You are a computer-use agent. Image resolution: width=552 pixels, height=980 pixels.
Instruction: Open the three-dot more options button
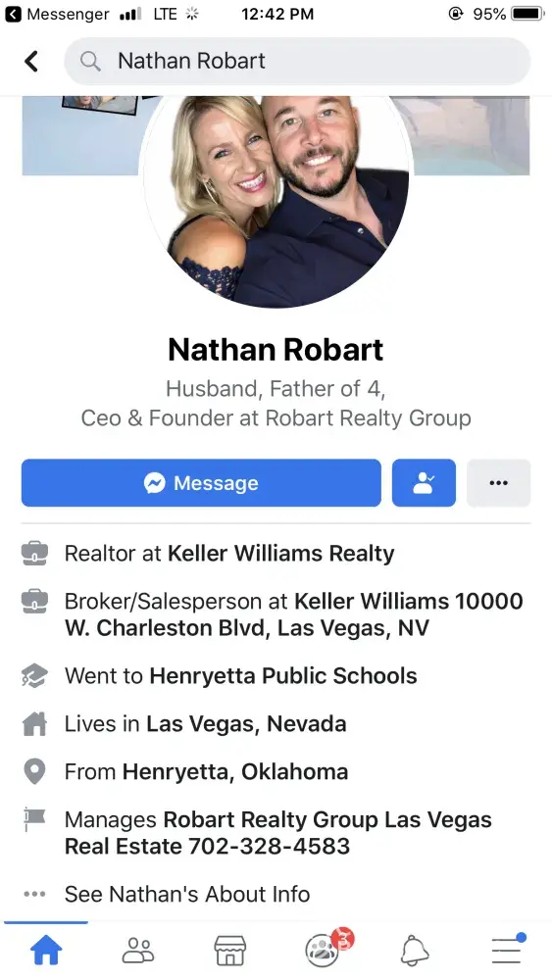498,483
